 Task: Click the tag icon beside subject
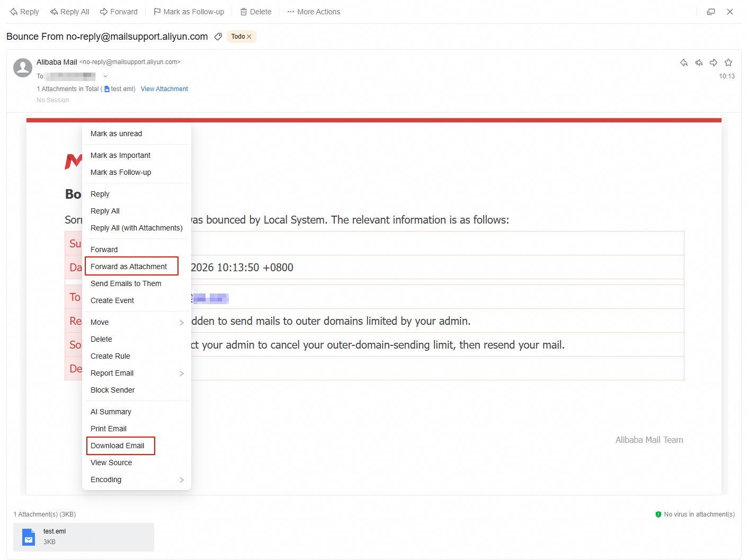(x=218, y=37)
